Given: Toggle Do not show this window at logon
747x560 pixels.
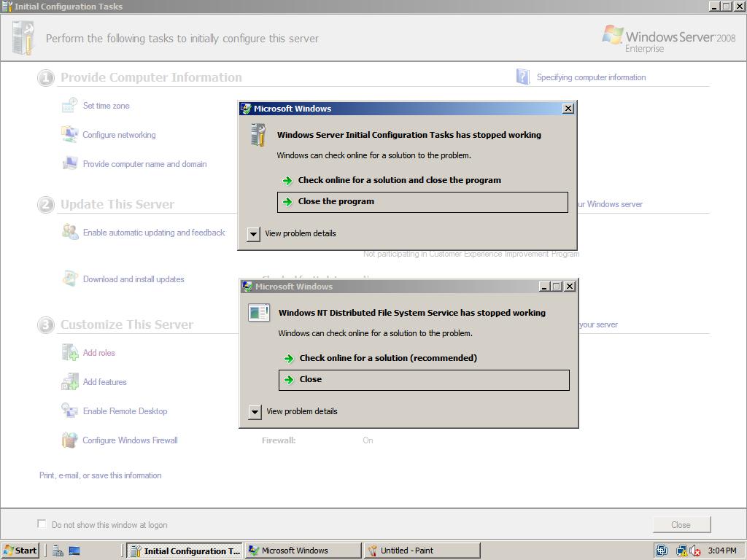Looking at the screenshot, I should (x=42, y=524).
